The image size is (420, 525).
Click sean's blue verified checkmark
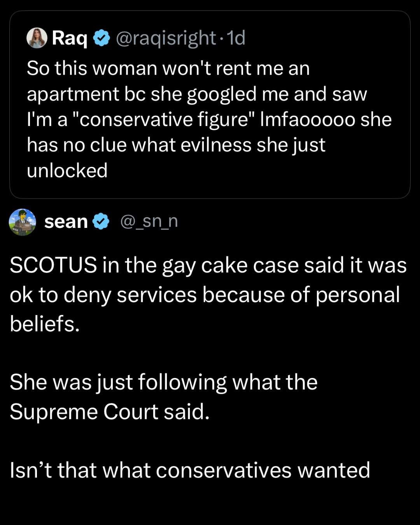101,222
